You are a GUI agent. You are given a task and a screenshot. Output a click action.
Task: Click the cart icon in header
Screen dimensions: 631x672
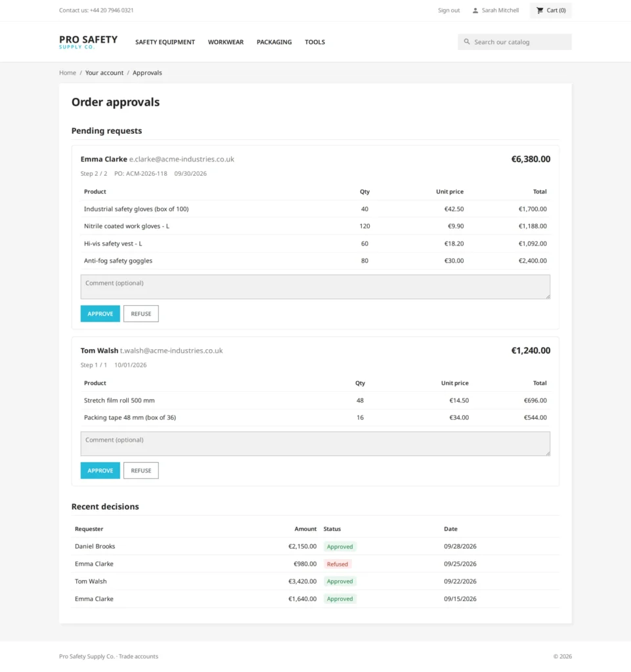[540, 10]
